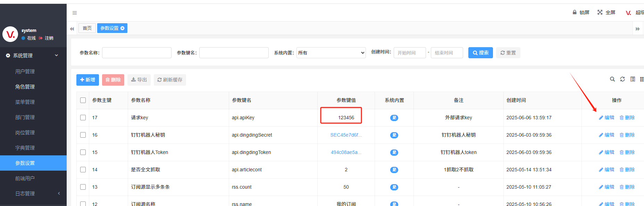Close the 参数设置 tab via x icon

point(123,28)
